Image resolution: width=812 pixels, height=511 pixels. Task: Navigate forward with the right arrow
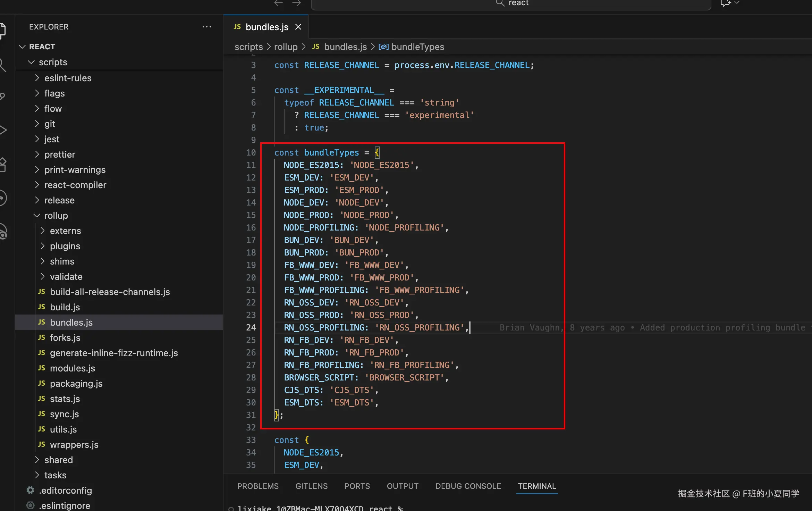(296, 3)
